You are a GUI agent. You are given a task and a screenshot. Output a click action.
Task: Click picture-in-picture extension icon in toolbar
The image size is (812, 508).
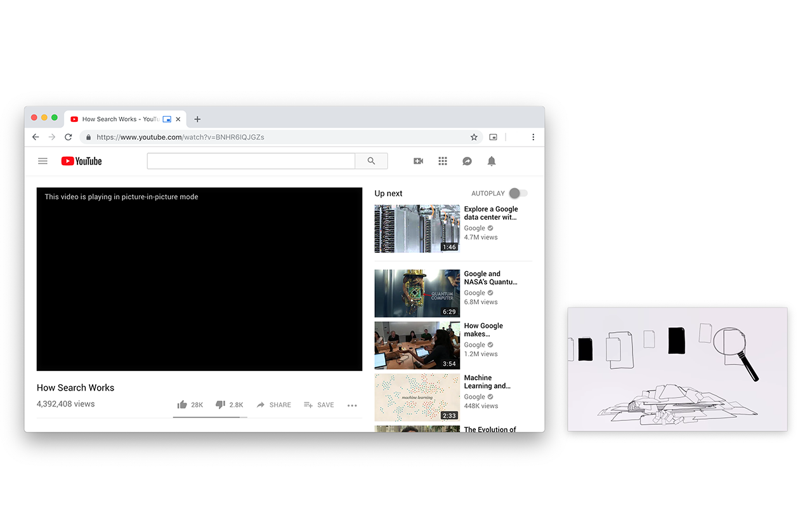coord(493,137)
